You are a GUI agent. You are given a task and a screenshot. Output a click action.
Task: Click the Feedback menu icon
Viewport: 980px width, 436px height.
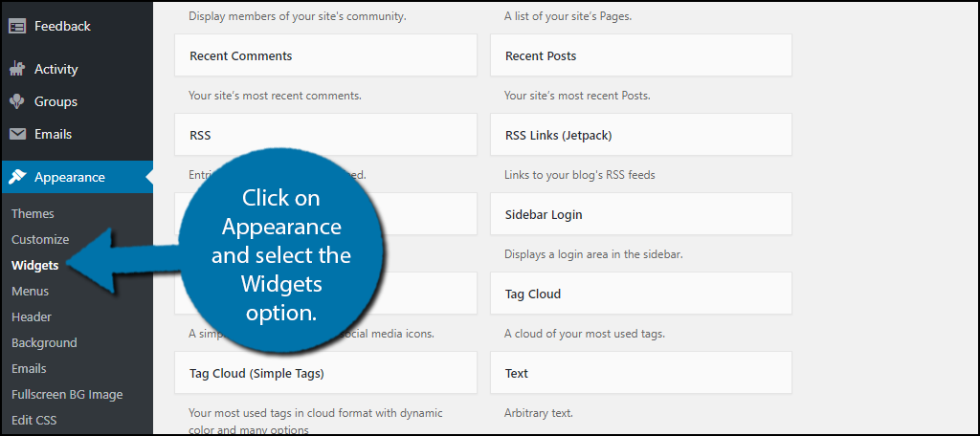(x=17, y=26)
